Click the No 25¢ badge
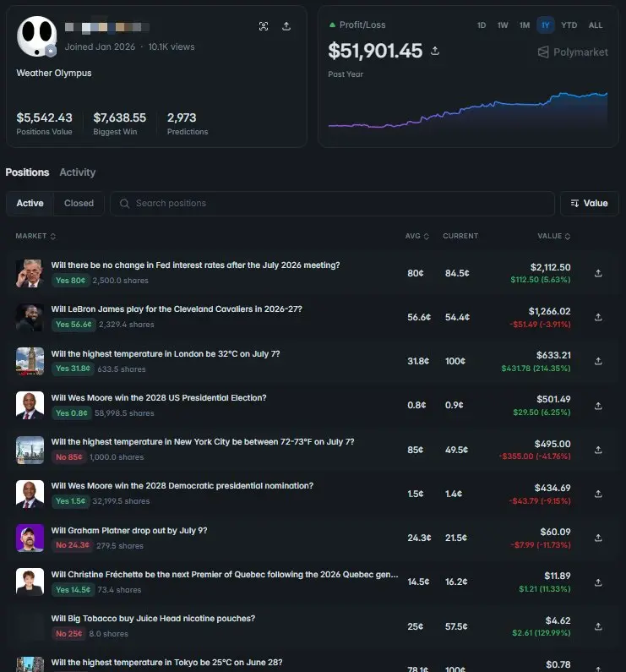The image size is (626, 672). coord(68,634)
